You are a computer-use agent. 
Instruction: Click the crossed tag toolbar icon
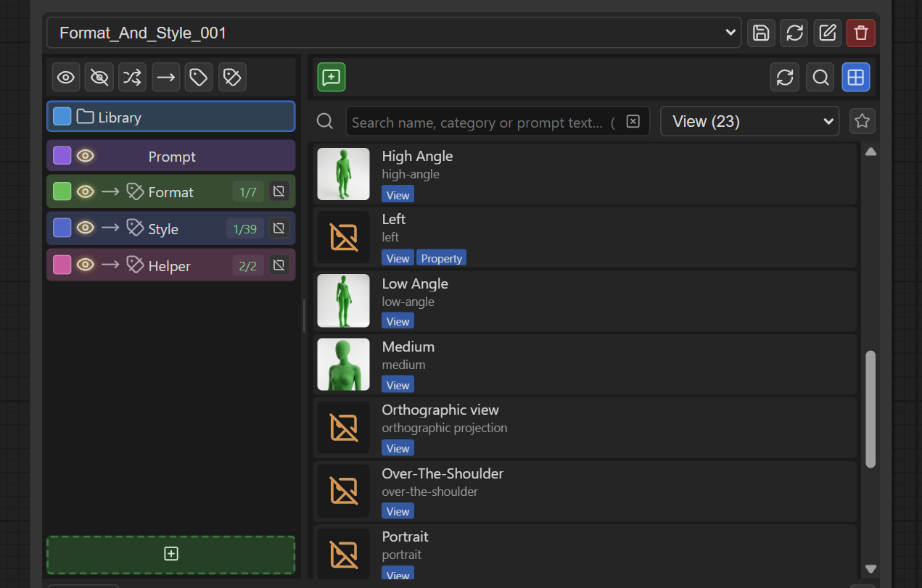tap(232, 77)
